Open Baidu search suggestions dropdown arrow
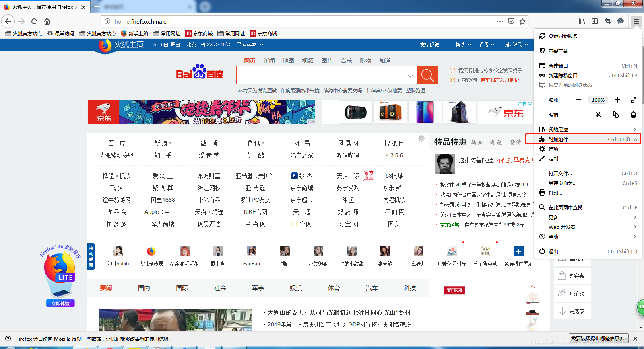This screenshot has width=644, height=349. click(410, 76)
